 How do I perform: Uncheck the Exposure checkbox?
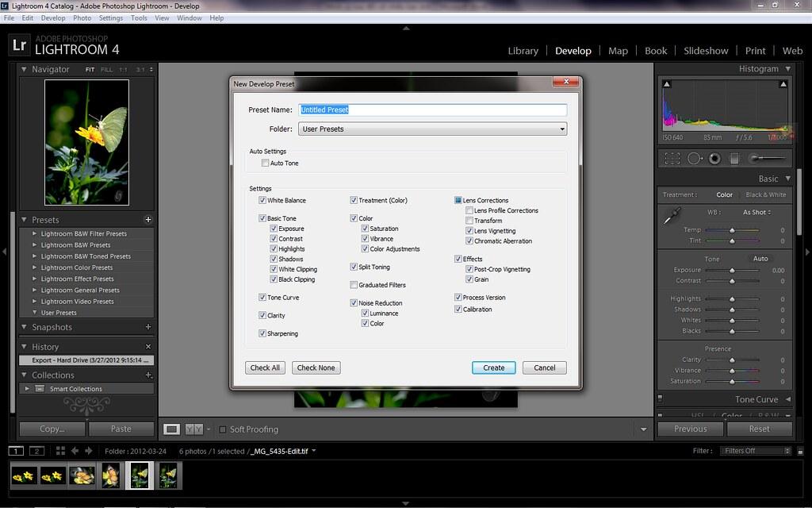274,228
